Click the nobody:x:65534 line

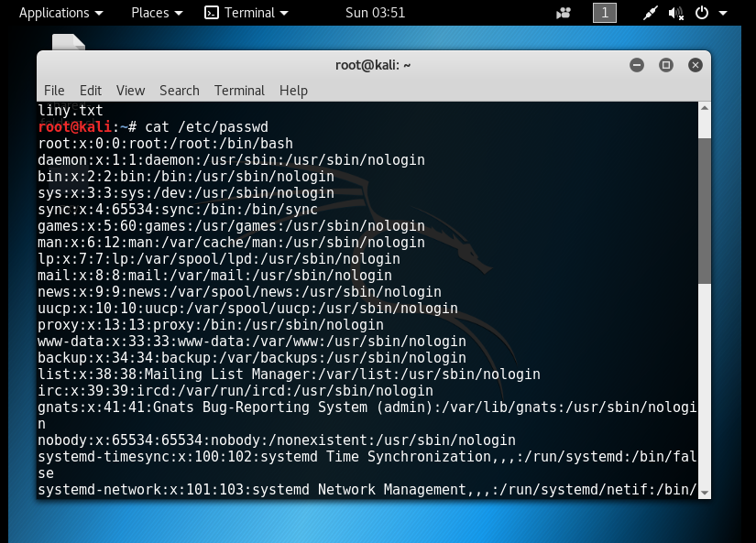click(x=277, y=440)
